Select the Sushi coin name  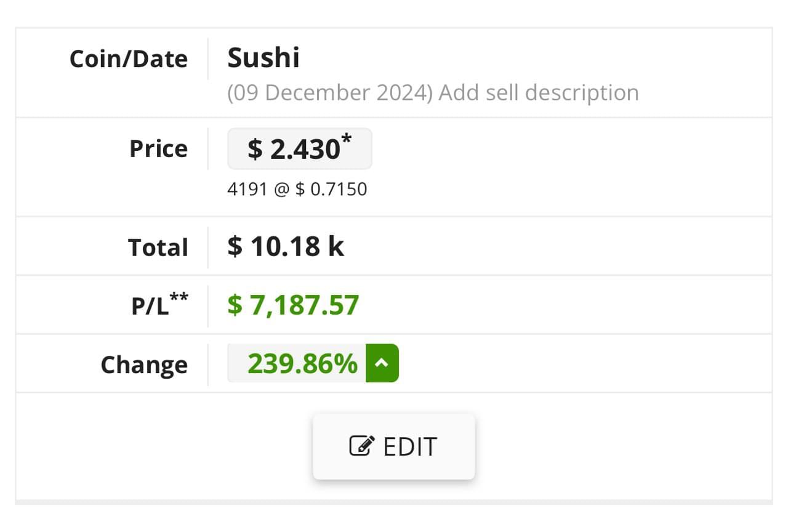(263, 58)
